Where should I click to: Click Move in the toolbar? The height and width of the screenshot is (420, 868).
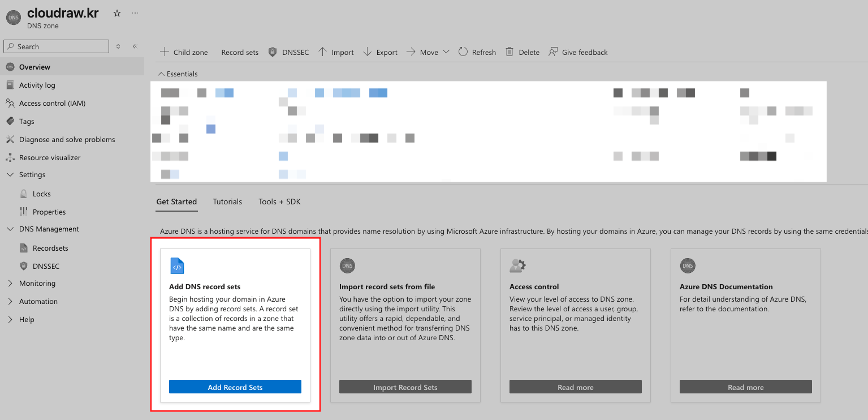tap(422, 52)
